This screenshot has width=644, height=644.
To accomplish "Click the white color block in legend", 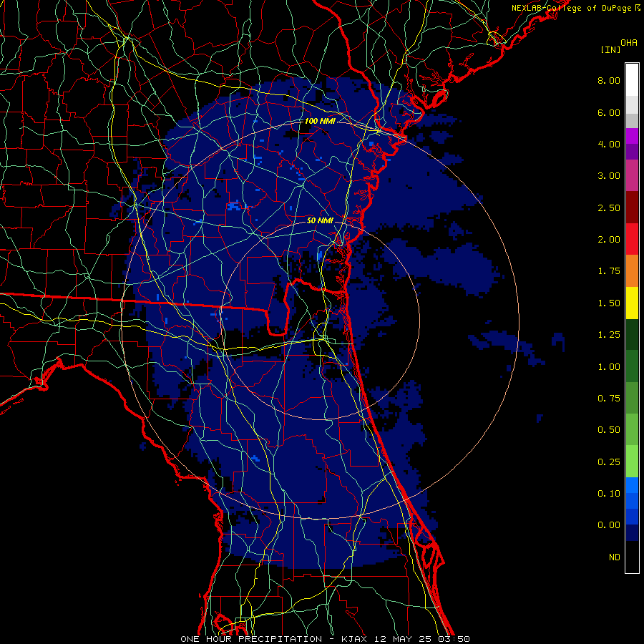I will click(x=632, y=80).
